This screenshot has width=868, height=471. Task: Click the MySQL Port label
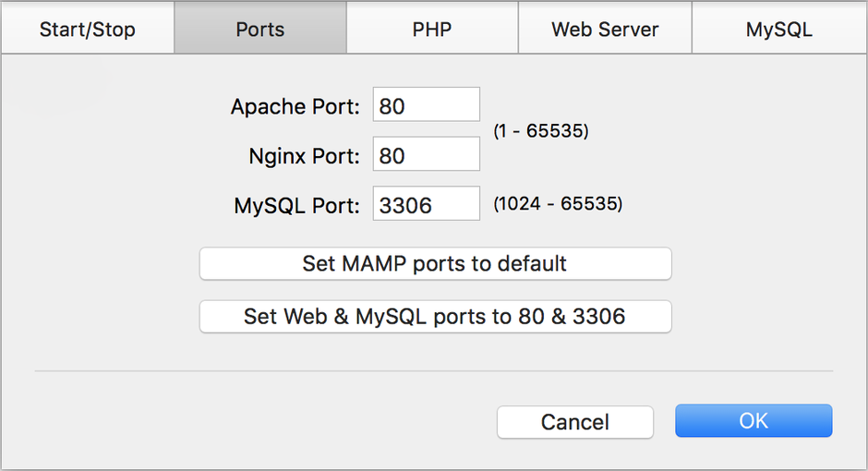tap(296, 206)
